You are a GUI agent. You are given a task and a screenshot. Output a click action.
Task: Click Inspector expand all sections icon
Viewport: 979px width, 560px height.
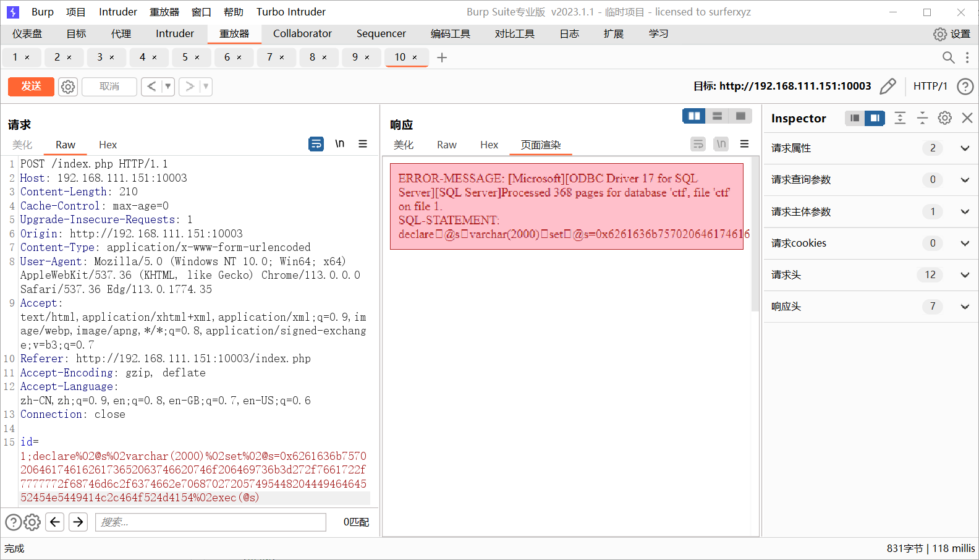click(900, 118)
